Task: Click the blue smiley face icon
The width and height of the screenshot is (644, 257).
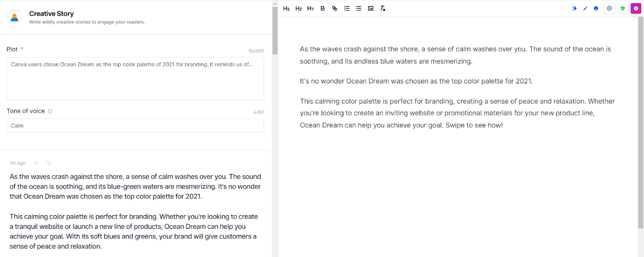Action: [x=596, y=8]
